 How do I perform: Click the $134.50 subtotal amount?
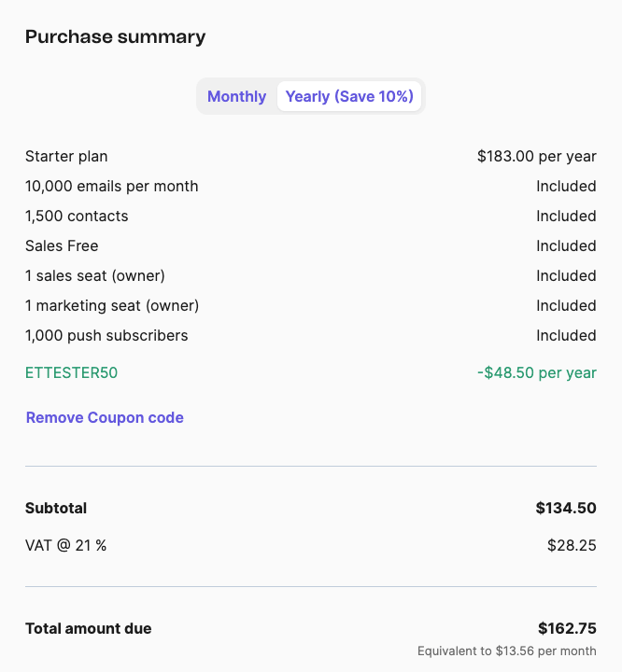[x=566, y=508]
